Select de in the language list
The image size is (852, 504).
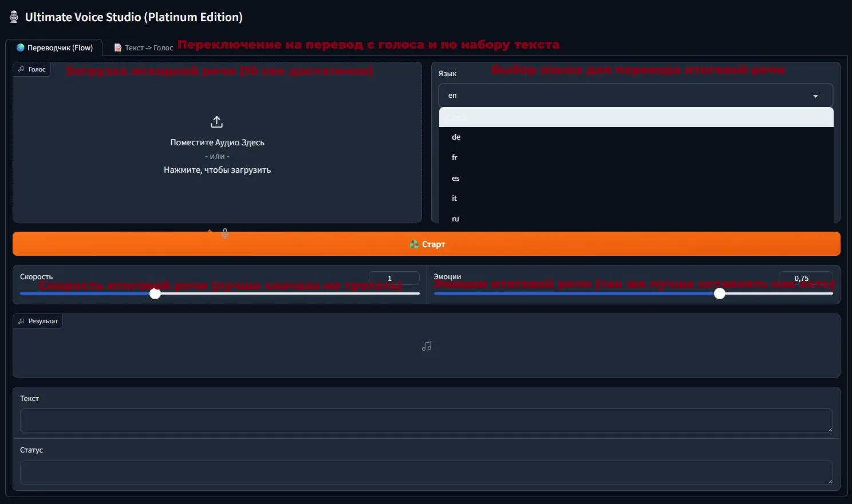pos(636,137)
